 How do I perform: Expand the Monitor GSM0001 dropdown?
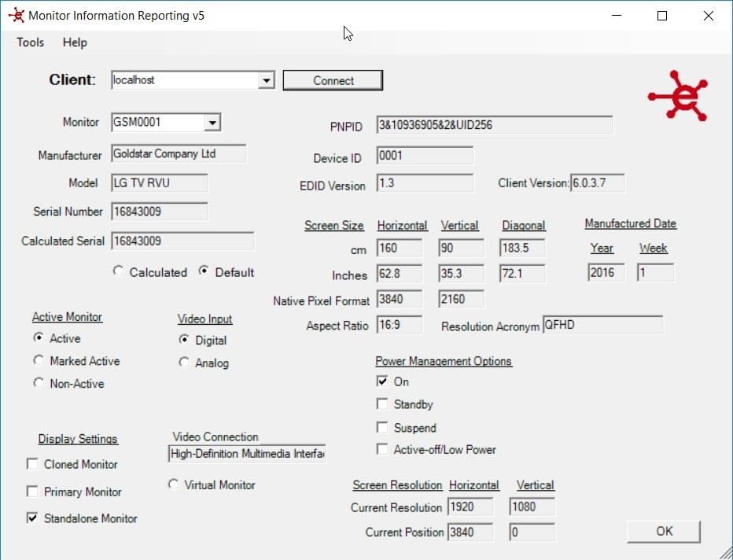[212, 123]
